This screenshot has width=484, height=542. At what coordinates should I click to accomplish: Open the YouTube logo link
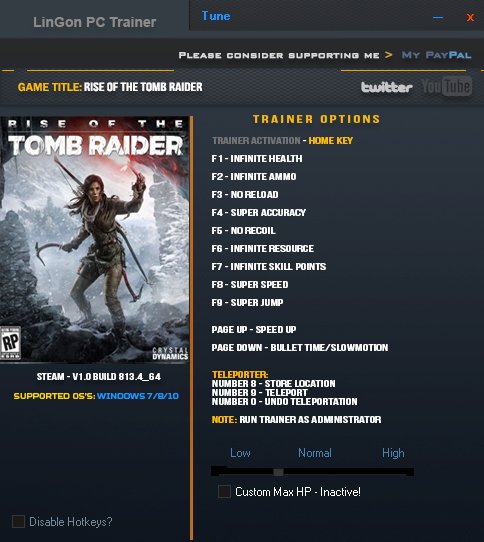coord(447,86)
